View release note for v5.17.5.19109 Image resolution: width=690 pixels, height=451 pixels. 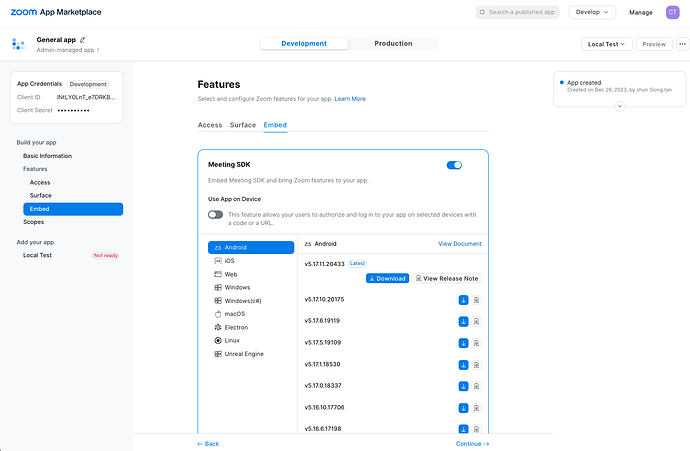point(476,343)
